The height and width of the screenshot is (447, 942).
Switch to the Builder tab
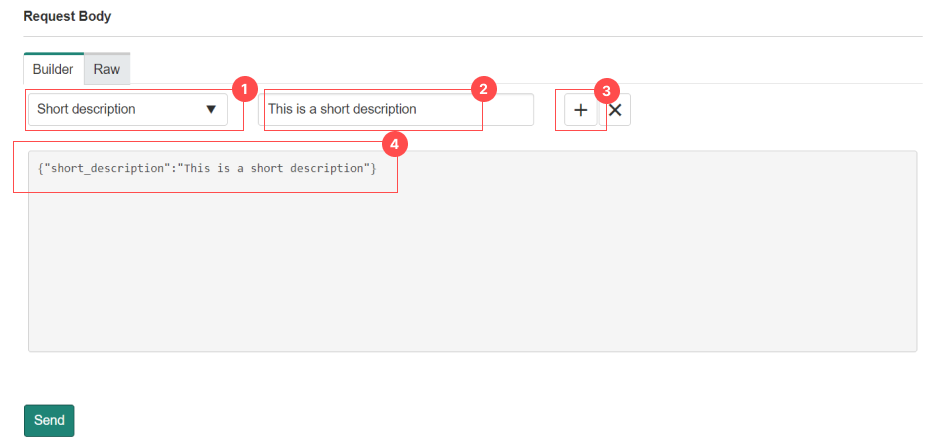53,69
